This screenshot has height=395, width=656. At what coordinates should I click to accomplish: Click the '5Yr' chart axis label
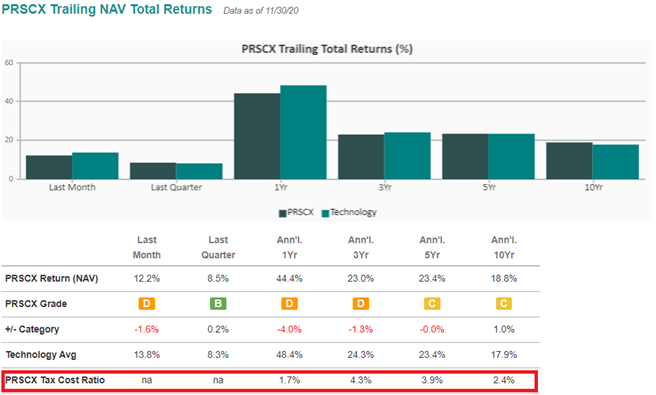[x=489, y=187]
